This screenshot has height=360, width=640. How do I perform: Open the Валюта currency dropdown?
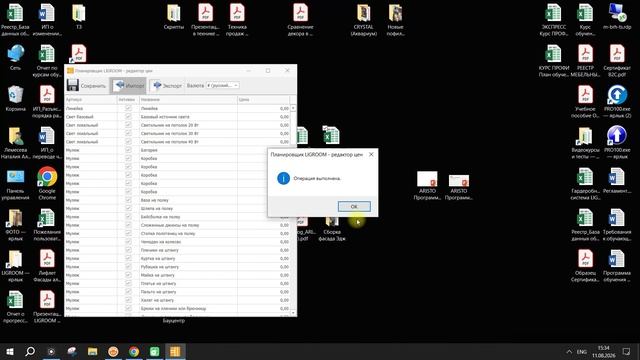(x=222, y=85)
